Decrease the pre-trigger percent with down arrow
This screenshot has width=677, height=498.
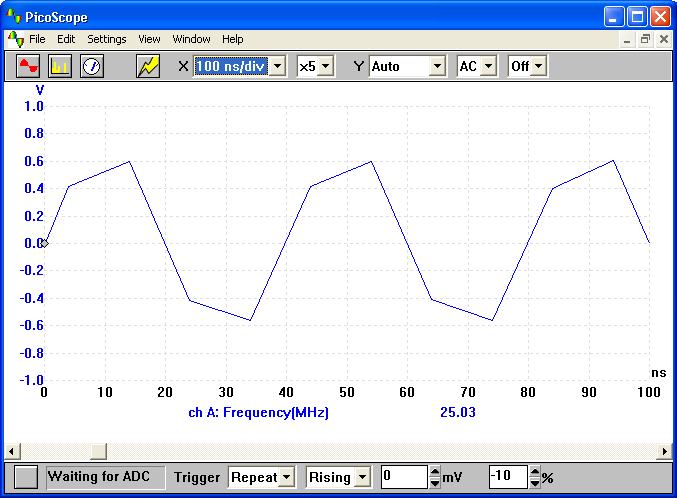click(535, 482)
